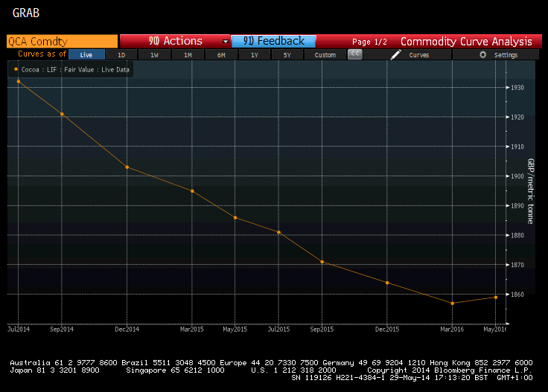Viewport: 548px width, 392px height.
Task: Click the GBP/metric tonne axis title
Action: click(531, 191)
